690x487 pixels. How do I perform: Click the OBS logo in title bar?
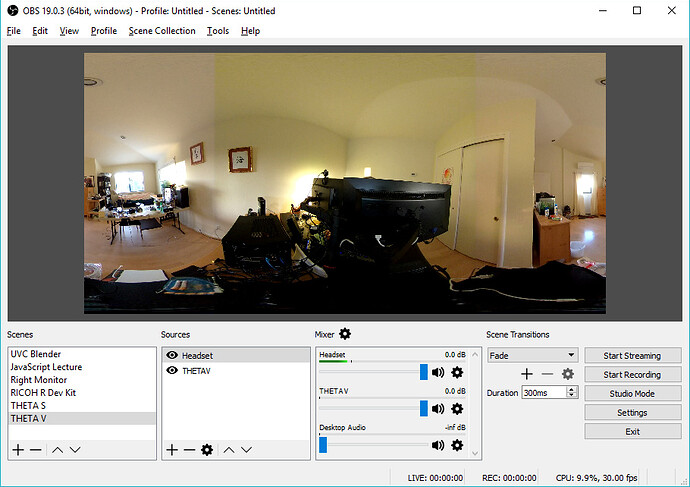click(13, 11)
